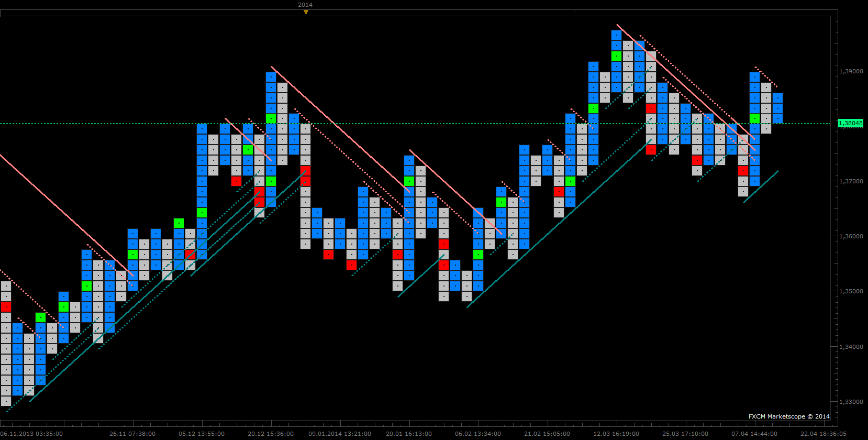Click the 20.12 15:36:00 time label
This screenshot has width=868, height=440.
pos(271,434)
